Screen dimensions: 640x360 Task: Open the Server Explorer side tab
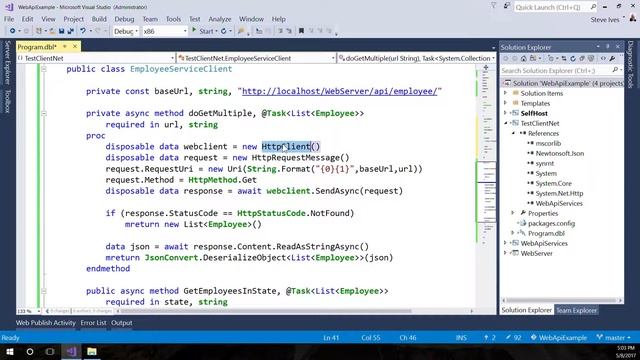pyautogui.click(x=7, y=62)
